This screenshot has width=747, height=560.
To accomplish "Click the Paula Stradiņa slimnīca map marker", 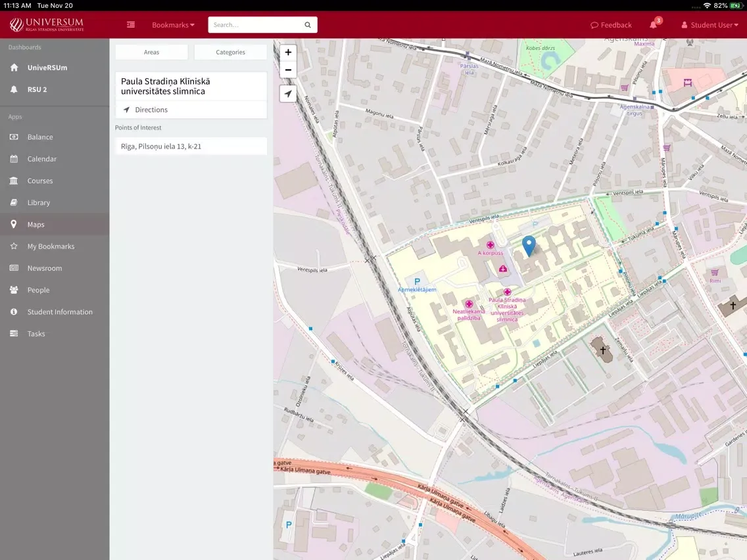I will (507, 292).
